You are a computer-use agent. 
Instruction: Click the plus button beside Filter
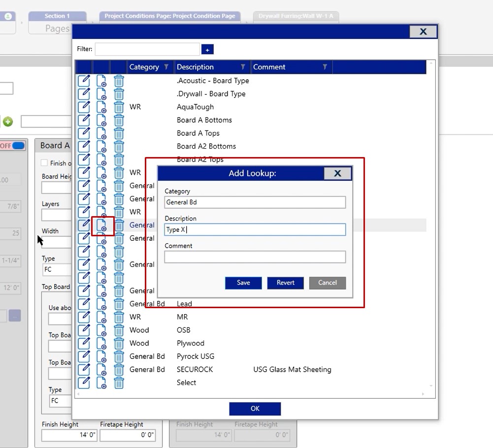coord(207,49)
